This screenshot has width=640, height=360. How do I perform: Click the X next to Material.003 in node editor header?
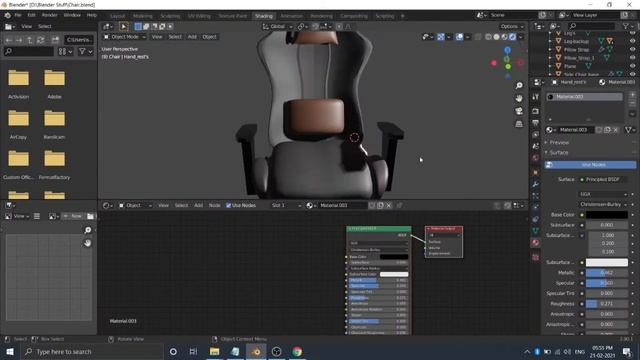click(x=389, y=205)
